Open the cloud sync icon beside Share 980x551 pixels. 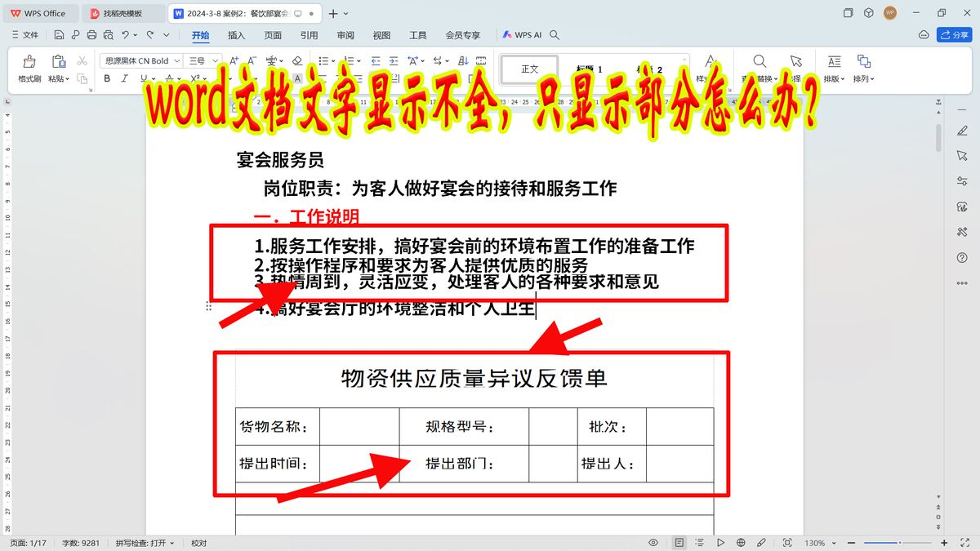tap(924, 35)
